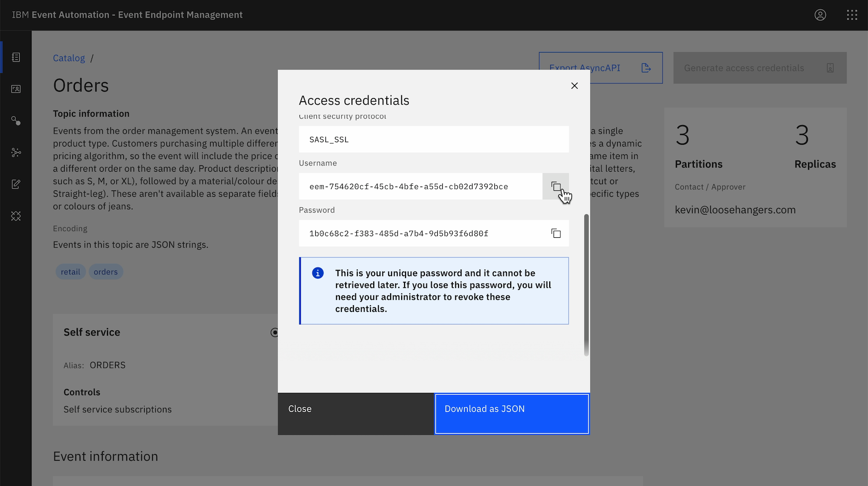The image size is (868, 486).
Task: Navigate to Catalog breadcrumb link
Action: [69, 58]
